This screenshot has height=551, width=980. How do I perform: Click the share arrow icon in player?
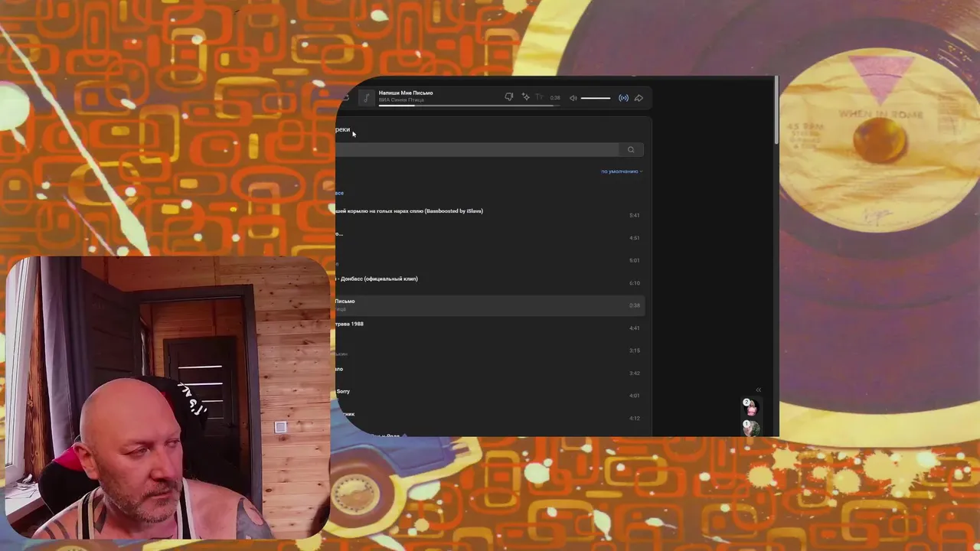pos(639,98)
